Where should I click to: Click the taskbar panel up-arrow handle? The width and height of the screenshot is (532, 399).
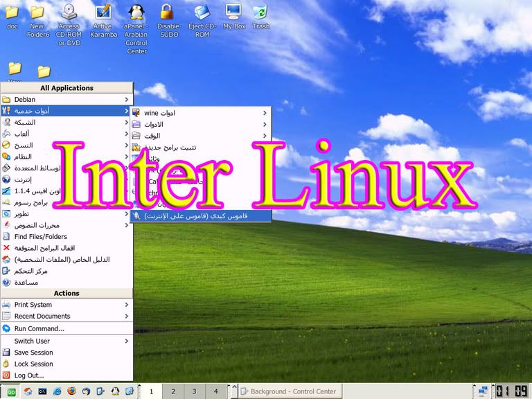tap(233, 387)
